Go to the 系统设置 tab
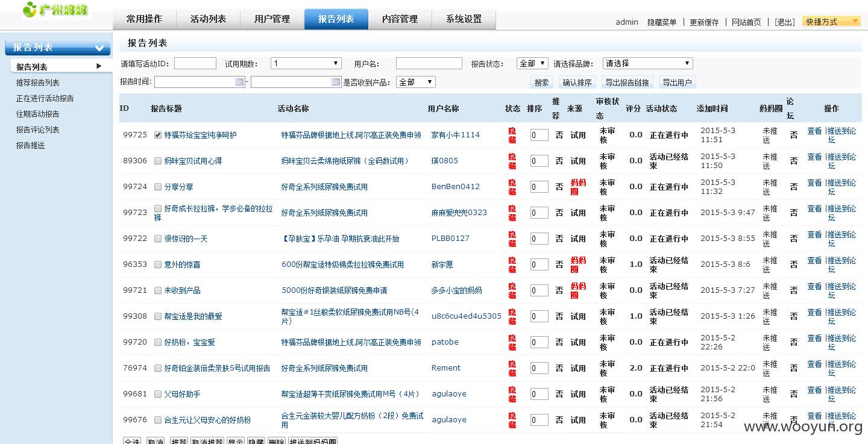The width and height of the screenshot is (868, 444). pyautogui.click(x=464, y=19)
